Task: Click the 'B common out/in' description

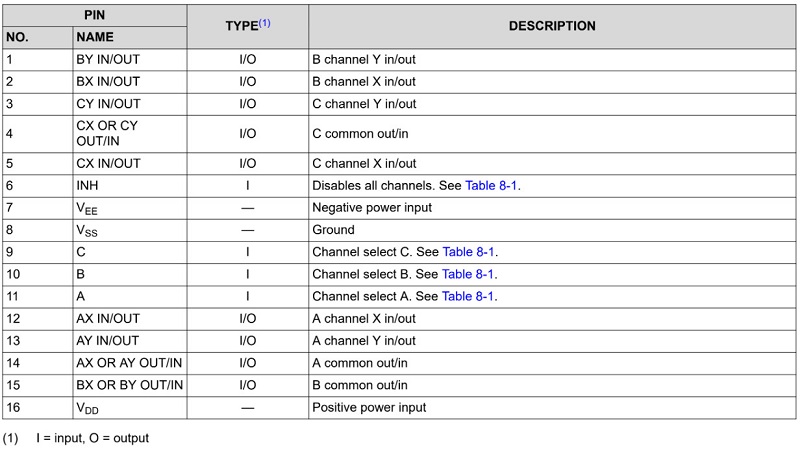Action: tap(360, 385)
